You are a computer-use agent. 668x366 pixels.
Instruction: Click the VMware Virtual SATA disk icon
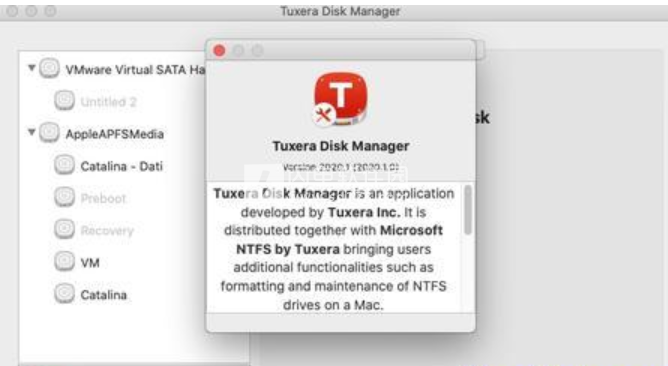[x=49, y=68]
